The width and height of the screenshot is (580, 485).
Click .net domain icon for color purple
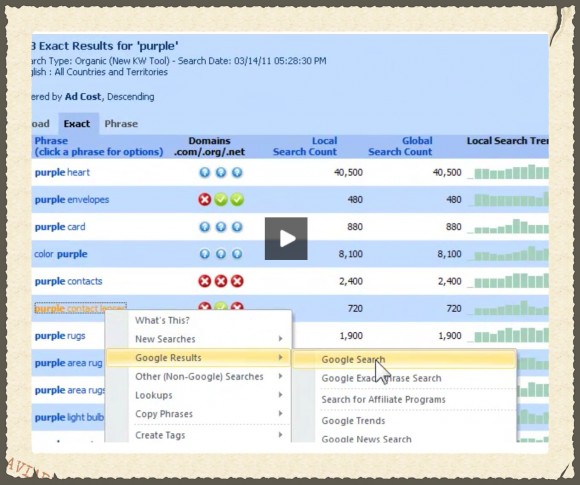(237, 254)
